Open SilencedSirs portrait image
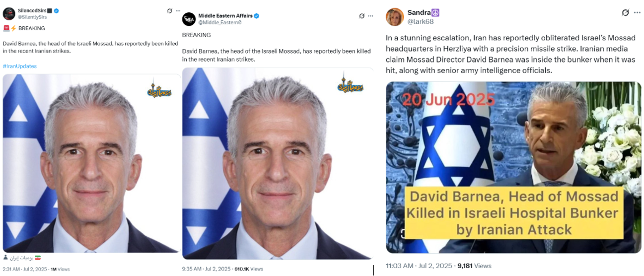Screen dimensions: 644x276 (91, 163)
